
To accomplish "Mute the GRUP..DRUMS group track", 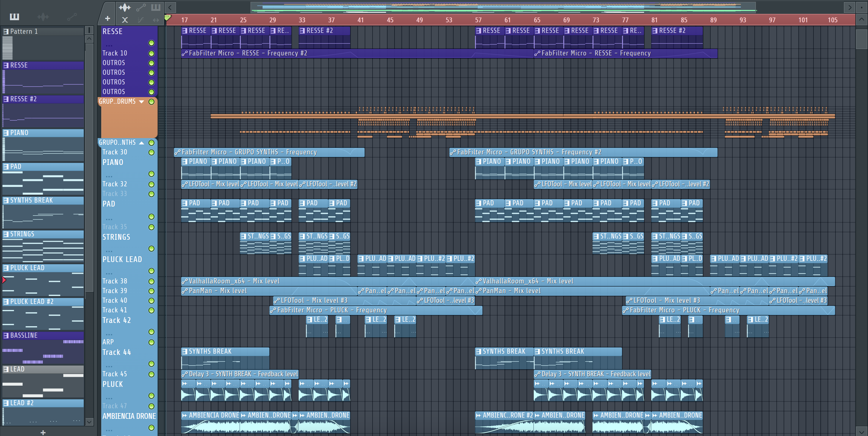I will (151, 102).
